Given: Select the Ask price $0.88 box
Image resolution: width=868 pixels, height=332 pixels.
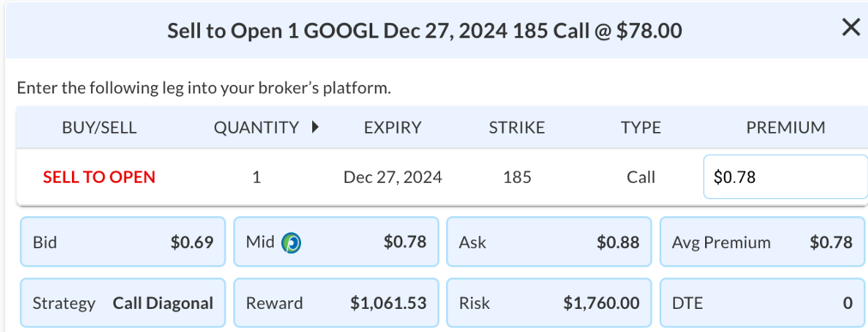Looking at the screenshot, I should pyautogui.click(x=549, y=242).
